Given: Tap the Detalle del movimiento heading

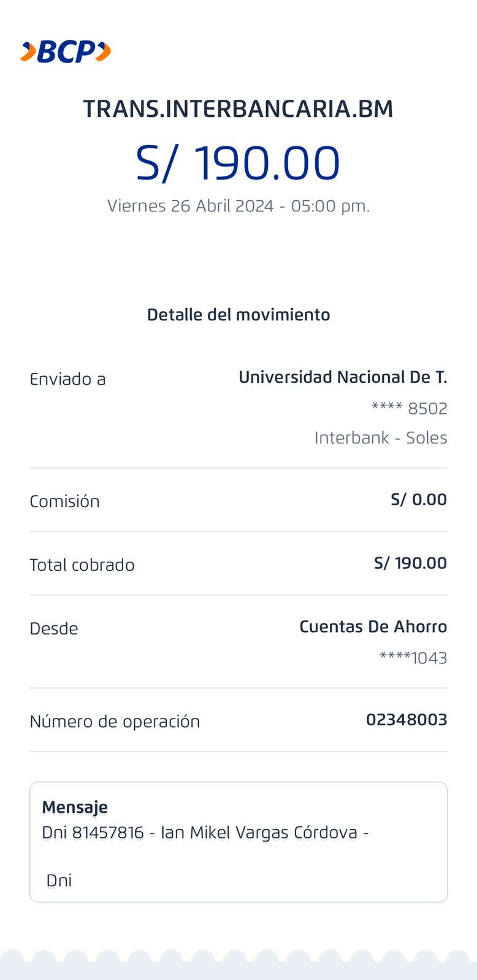Looking at the screenshot, I should [238, 315].
